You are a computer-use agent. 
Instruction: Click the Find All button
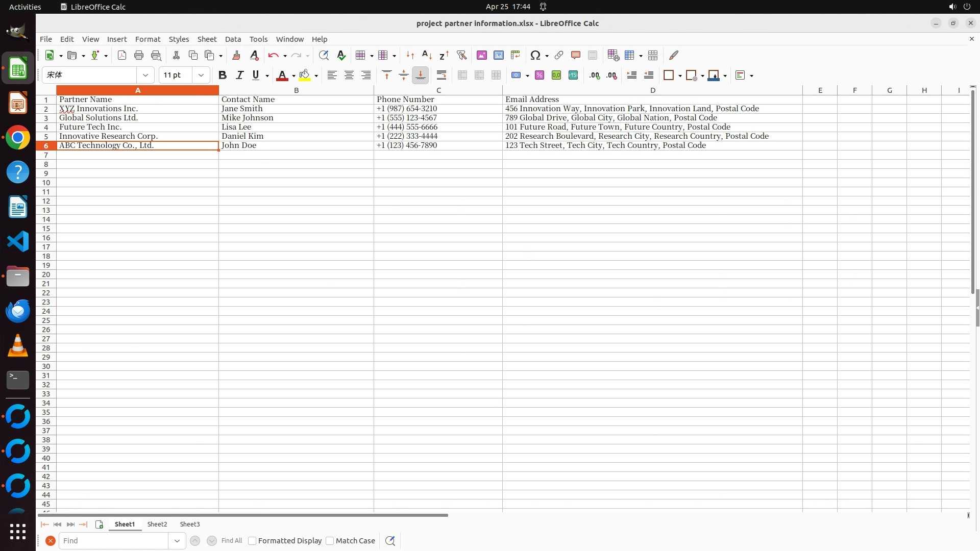coord(232,541)
